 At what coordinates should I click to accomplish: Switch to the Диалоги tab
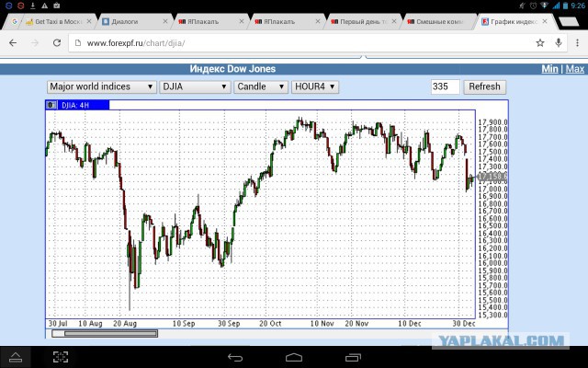click(134, 22)
